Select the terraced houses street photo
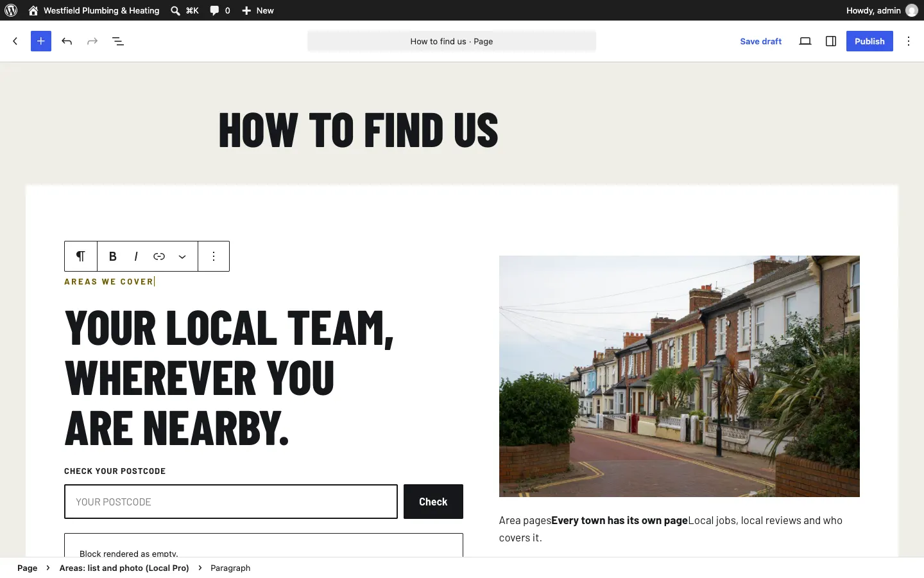 pos(680,376)
